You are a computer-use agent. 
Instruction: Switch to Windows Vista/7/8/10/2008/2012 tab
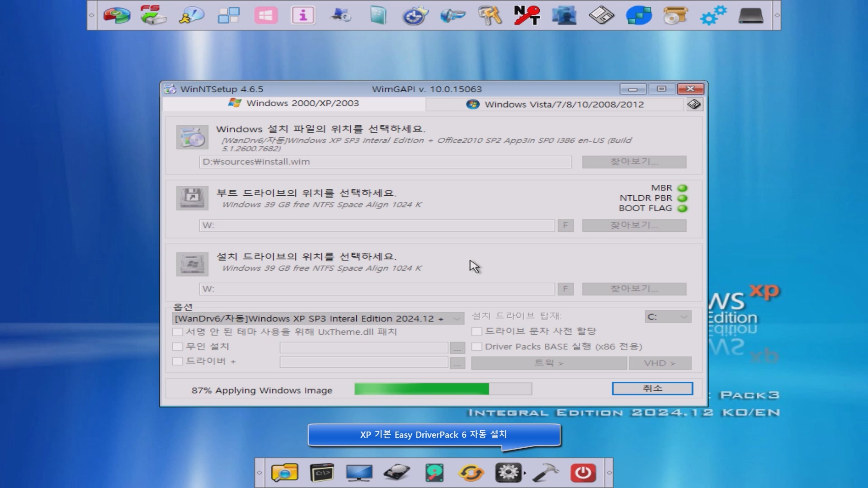[x=555, y=104]
